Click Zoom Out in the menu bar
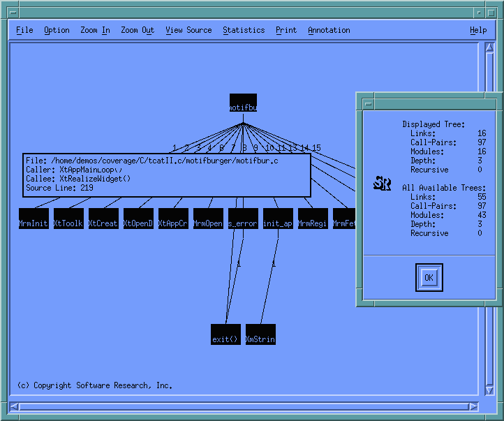The width and height of the screenshot is (504, 421). (x=138, y=30)
